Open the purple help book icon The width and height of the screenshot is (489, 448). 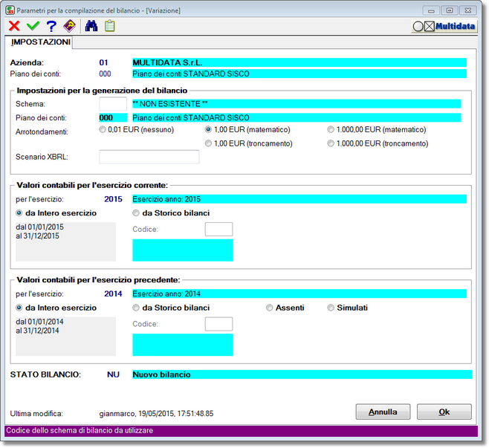pos(69,26)
